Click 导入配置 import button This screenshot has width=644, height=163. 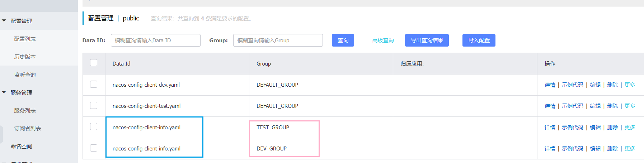point(479,40)
